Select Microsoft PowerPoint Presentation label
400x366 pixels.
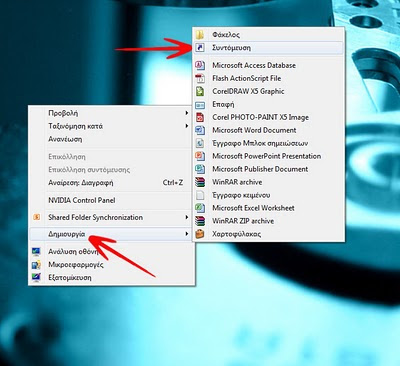pyautogui.click(x=267, y=156)
